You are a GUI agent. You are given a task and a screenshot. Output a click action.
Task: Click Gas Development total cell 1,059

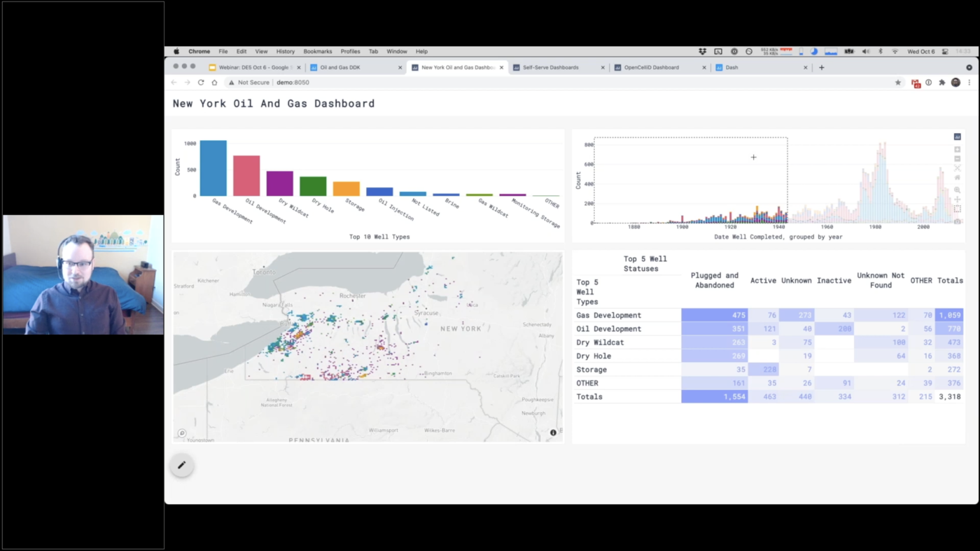coord(950,315)
